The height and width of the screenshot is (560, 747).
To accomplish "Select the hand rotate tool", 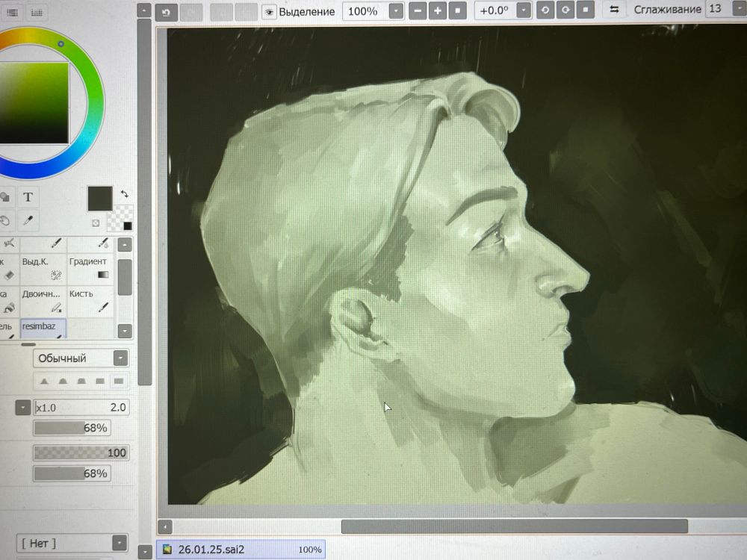I will 5,220.
